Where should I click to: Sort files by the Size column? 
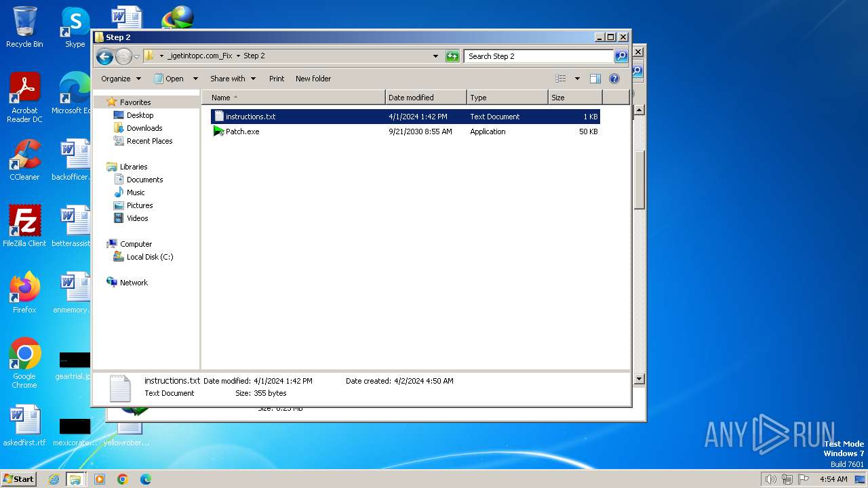click(575, 98)
